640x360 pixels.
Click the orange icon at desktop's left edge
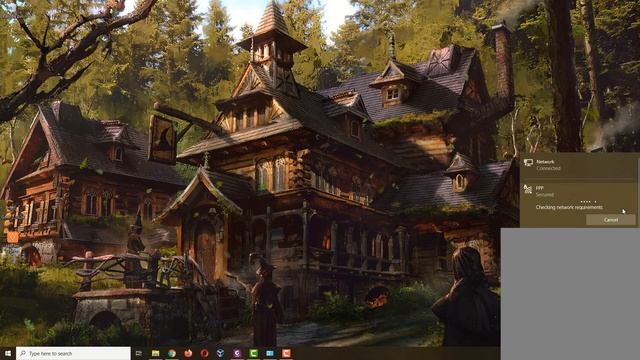pyautogui.click(x=12, y=237)
